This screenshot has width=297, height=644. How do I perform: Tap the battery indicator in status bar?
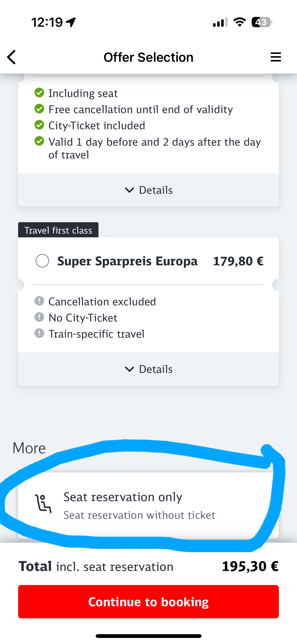(x=262, y=22)
